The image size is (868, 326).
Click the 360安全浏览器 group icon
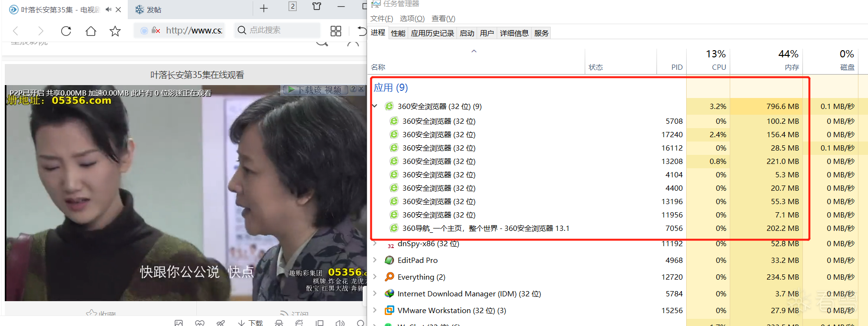click(389, 106)
